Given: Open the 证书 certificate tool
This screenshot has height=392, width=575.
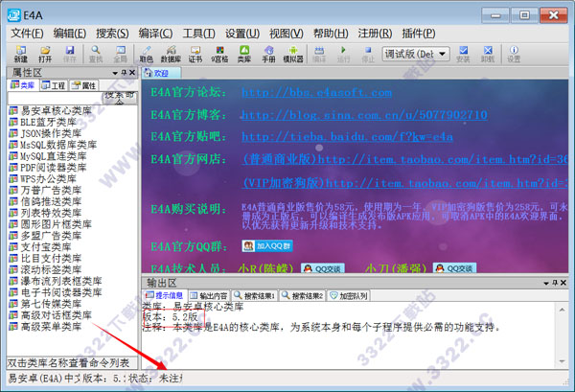Looking at the screenshot, I should click(195, 55).
